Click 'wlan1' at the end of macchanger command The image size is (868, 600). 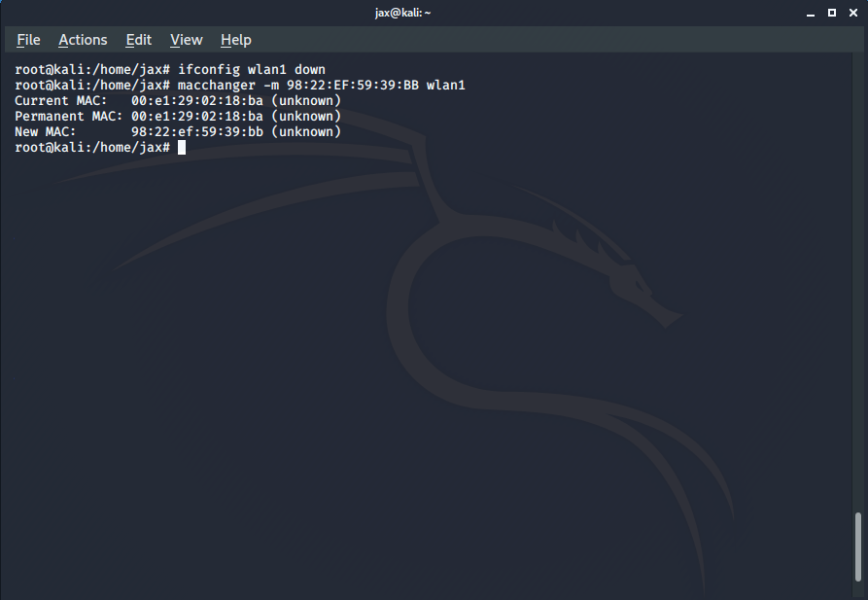(446, 86)
